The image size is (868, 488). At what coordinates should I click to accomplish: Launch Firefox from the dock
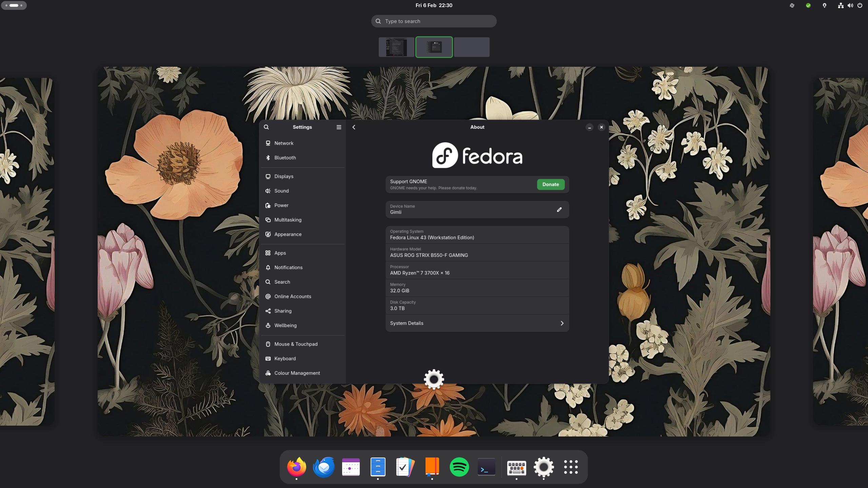coord(296,467)
